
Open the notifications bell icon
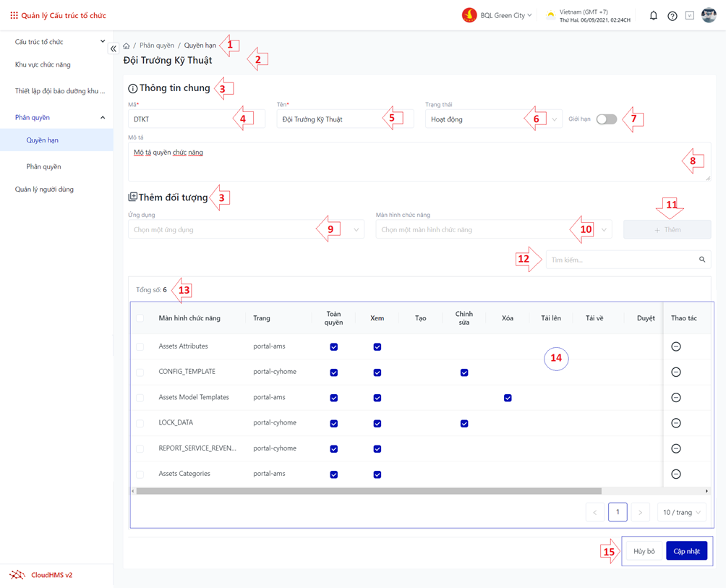[653, 15]
